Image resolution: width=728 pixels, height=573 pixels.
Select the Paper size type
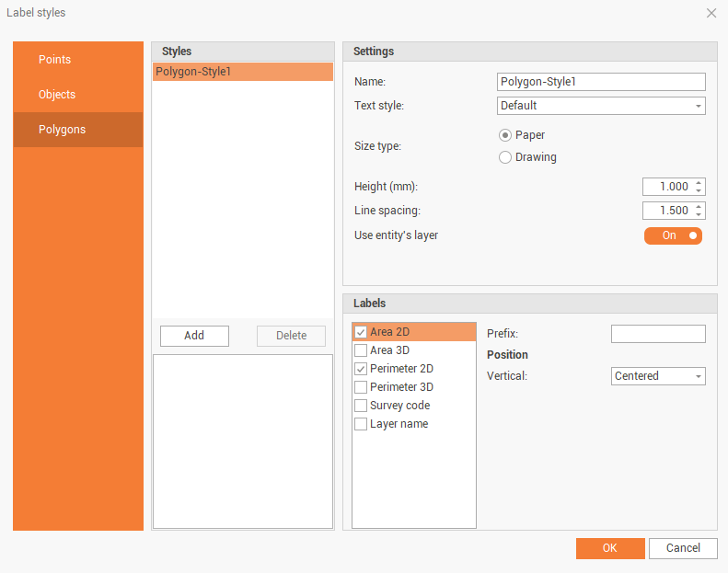pos(505,135)
